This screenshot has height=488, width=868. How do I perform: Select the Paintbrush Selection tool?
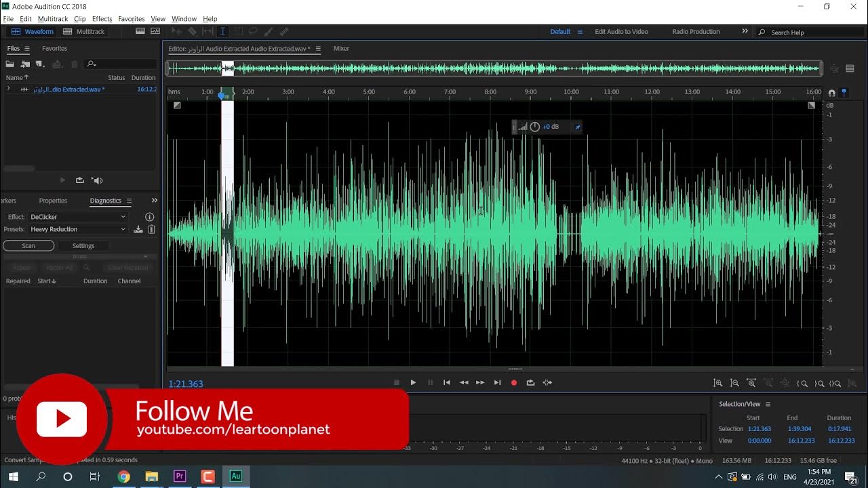[x=269, y=31]
